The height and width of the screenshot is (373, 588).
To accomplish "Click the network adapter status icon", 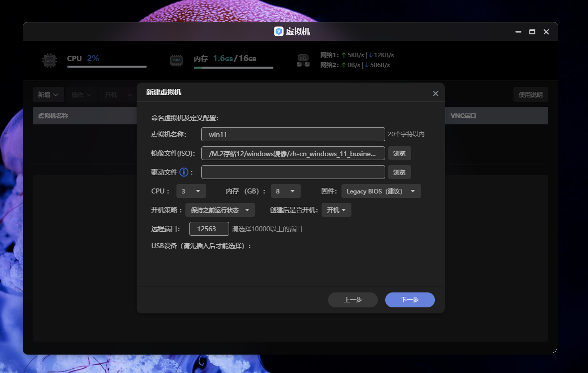I will pyautogui.click(x=302, y=59).
